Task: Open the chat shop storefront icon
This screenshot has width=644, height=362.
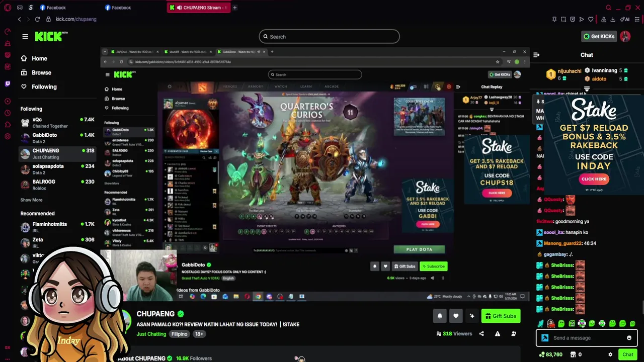Action: pyautogui.click(x=573, y=354)
